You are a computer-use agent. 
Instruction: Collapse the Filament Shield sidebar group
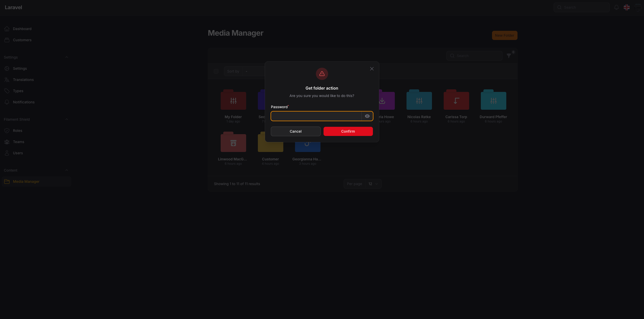67,119
